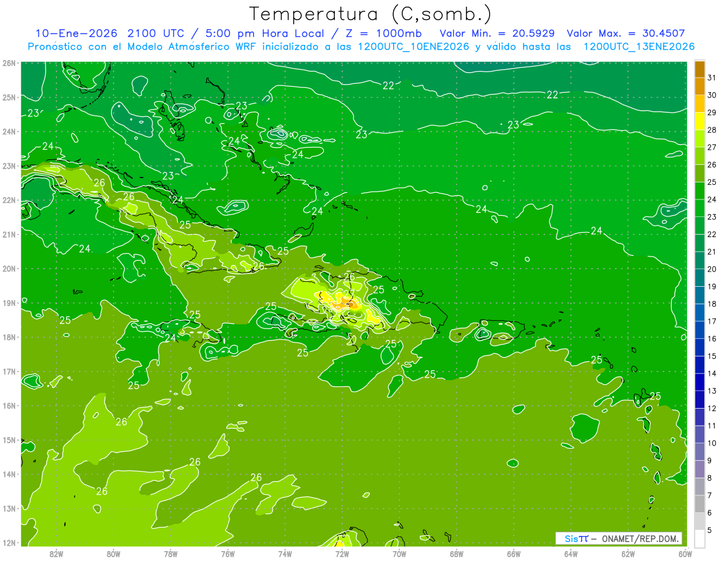Click the latitude label "26N"

[9, 63]
